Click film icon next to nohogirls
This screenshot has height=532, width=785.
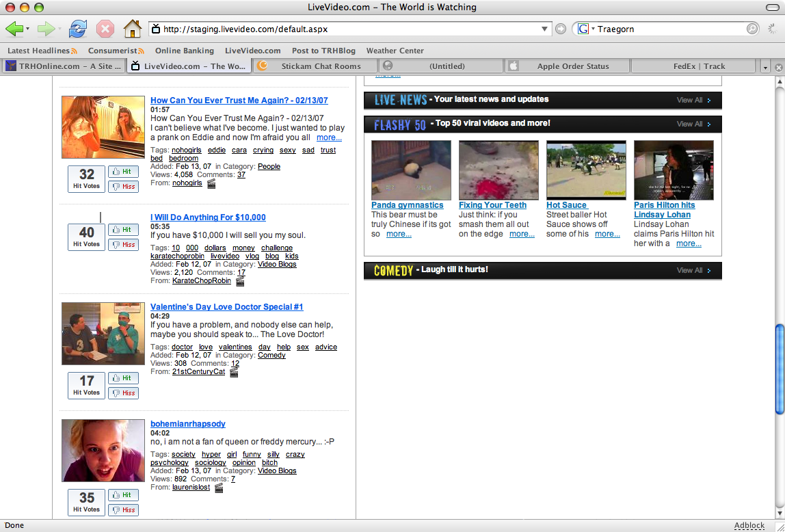pyautogui.click(x=211, y=184)
